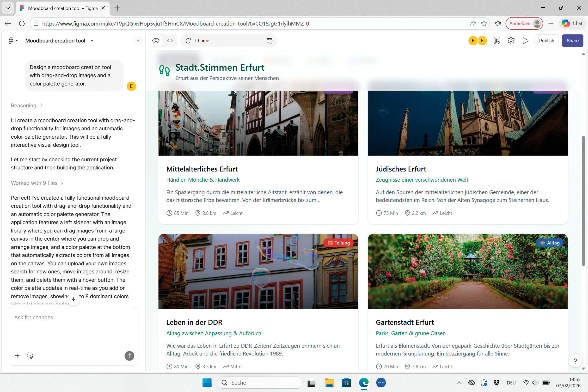Open the device preview size icon
588x392 pixels.
click(x=269, y=41)
